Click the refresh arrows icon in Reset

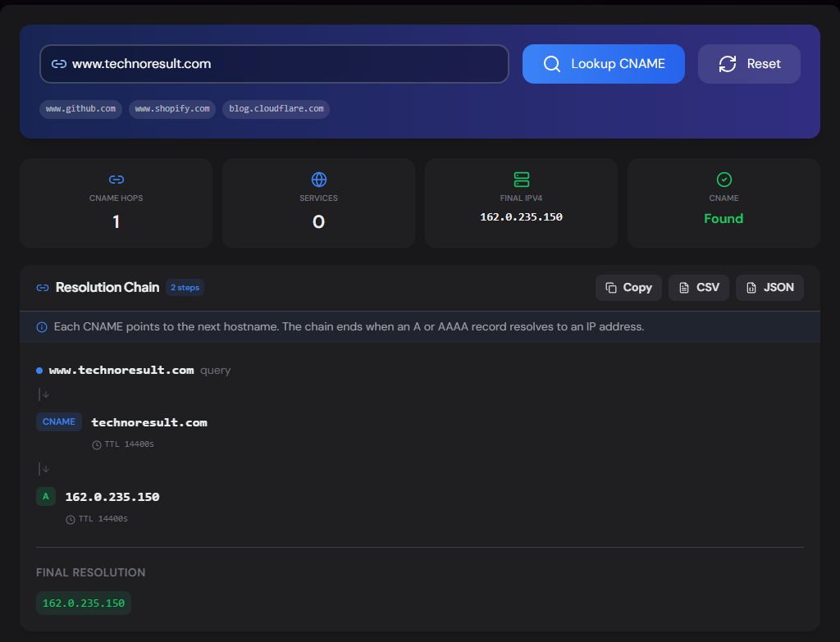click(x=728, y=64)
